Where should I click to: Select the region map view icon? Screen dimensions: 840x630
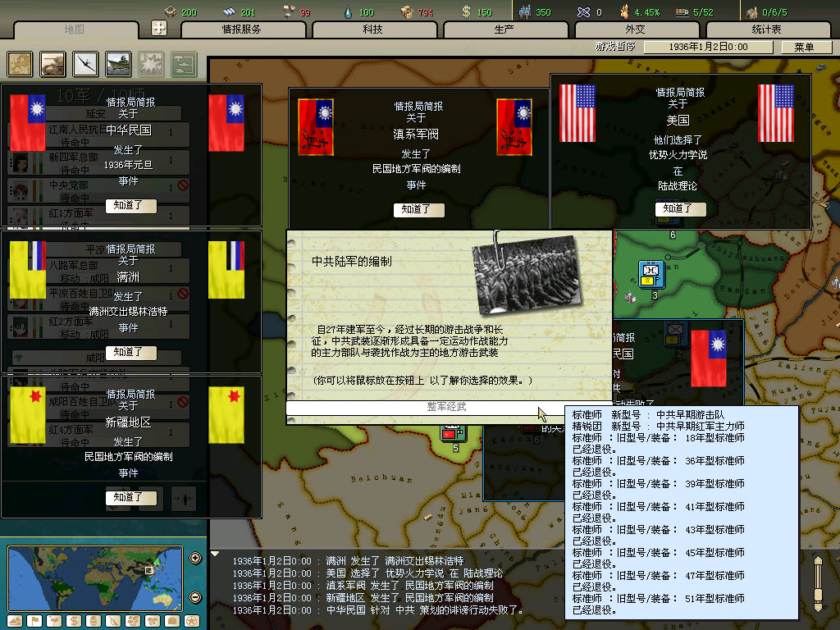click(20, 64)
